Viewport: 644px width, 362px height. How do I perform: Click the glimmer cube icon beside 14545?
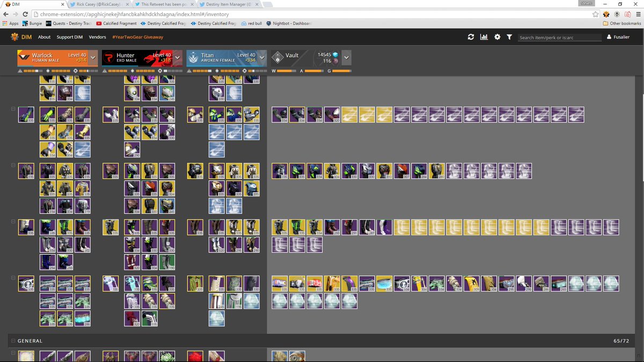(x=335, y=55)
